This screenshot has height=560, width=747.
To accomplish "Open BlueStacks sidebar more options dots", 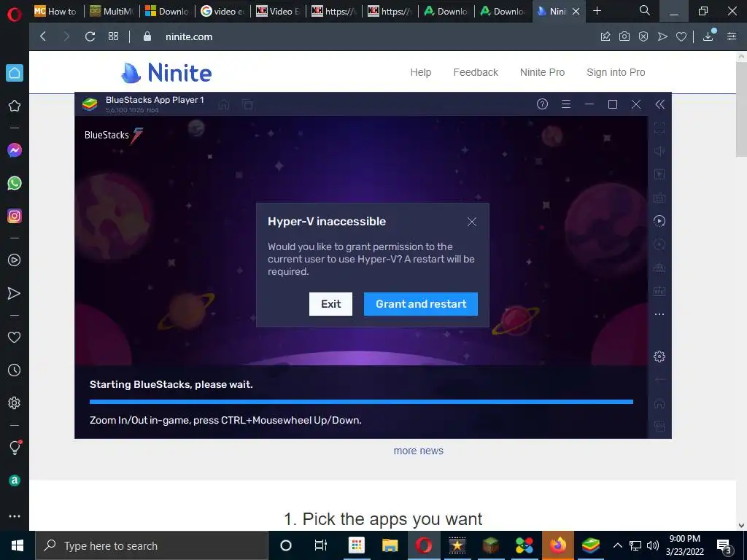I will (x=659, y=314).
